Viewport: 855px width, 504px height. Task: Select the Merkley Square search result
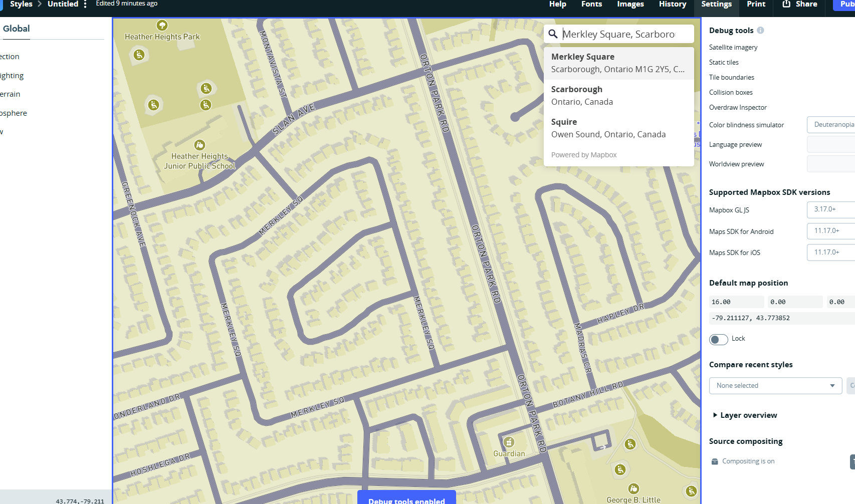[618, 63]
